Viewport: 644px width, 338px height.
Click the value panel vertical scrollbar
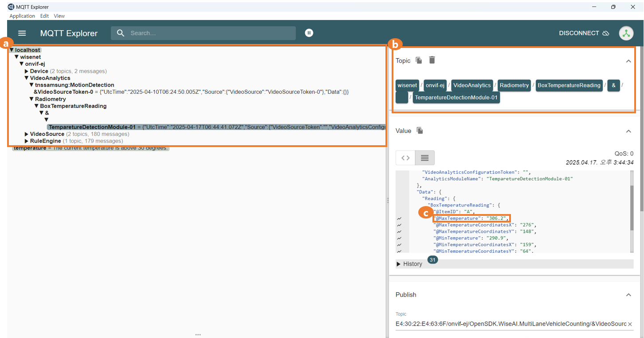632,208
